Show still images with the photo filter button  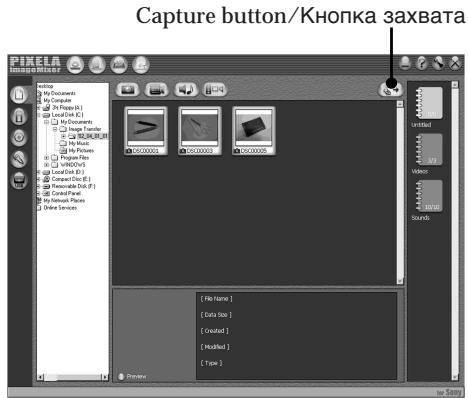pos(128,89)
